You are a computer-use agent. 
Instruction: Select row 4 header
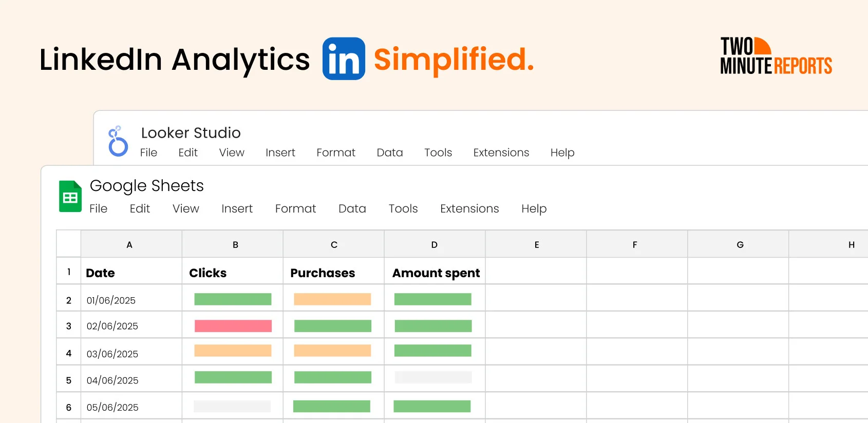click(68, 352)
